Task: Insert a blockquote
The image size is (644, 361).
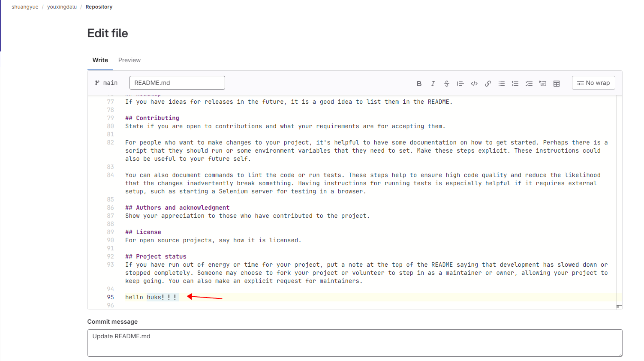Action: tap(460, 84)
